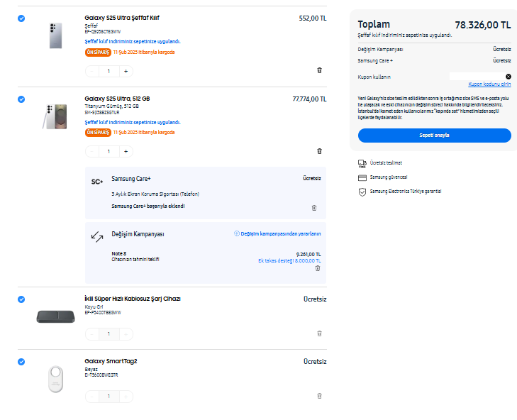This screenshot has height=420, width=517.
Task: Increase quantity of Şeffaf Kılıf case
Action: [126, 71]
